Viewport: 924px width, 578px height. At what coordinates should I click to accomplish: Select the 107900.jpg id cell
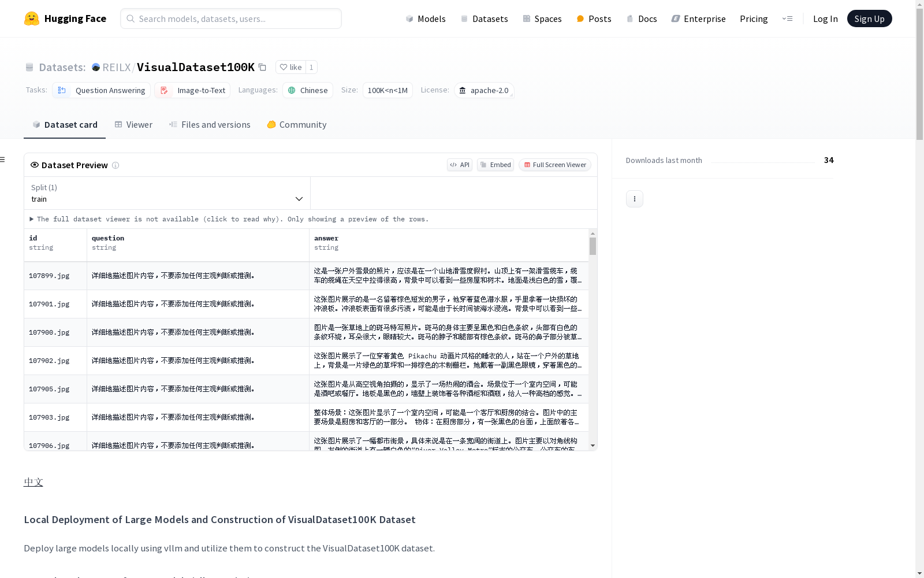[55, 332]
